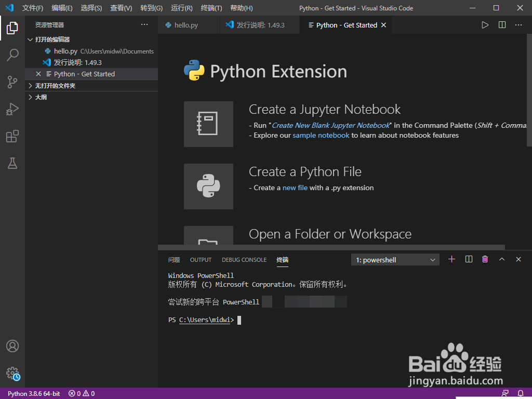Open the 终端(T) menu
The height and width of the screenshot is (399, 532).
point(211,8)
